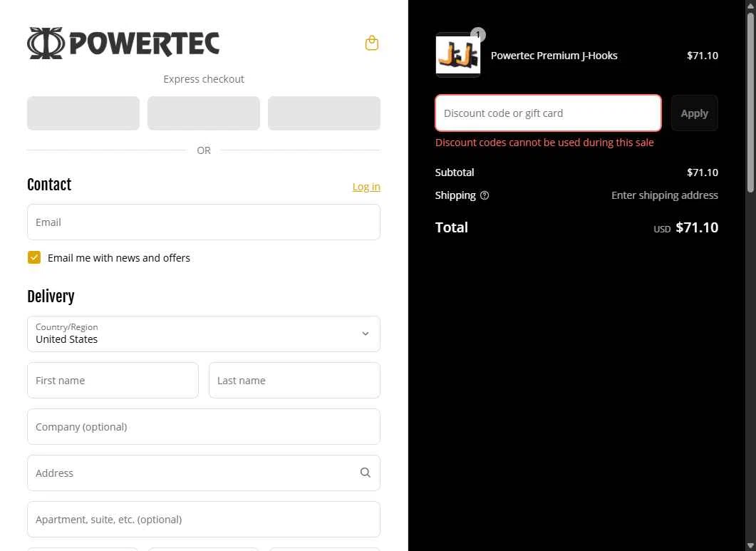Focus the First name field
Screen dimensions: 756x551
click(113, 381)
